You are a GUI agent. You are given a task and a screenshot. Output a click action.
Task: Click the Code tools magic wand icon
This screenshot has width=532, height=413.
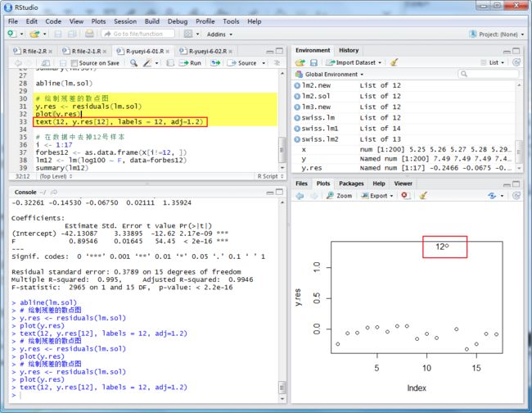pyautogui.click(x=147, y=63)
